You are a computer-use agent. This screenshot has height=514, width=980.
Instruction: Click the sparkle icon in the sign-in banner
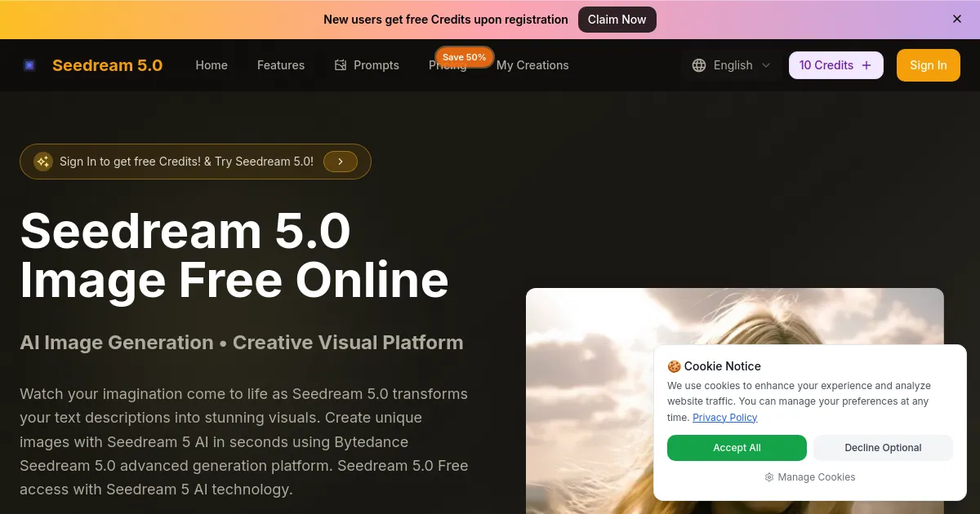coord(42,161)
